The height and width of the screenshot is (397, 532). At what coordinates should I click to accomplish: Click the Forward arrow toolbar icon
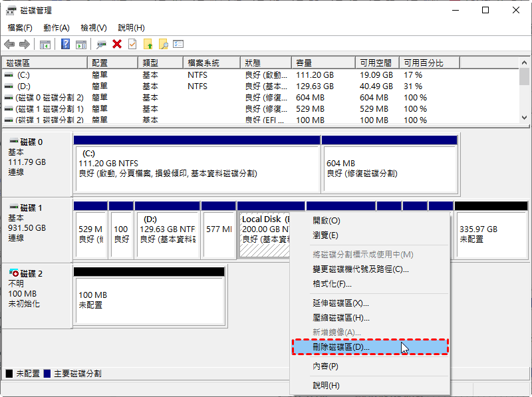coord(25,44)
